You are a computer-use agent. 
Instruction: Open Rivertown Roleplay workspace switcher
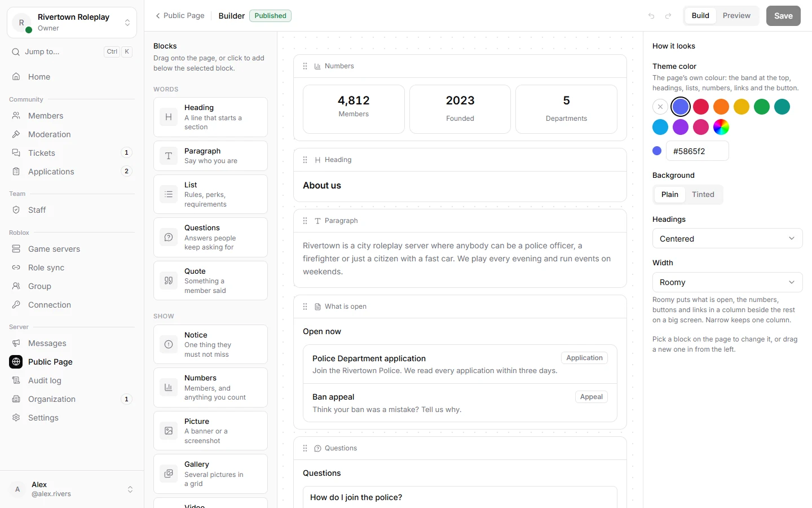(x=72, y=23)
